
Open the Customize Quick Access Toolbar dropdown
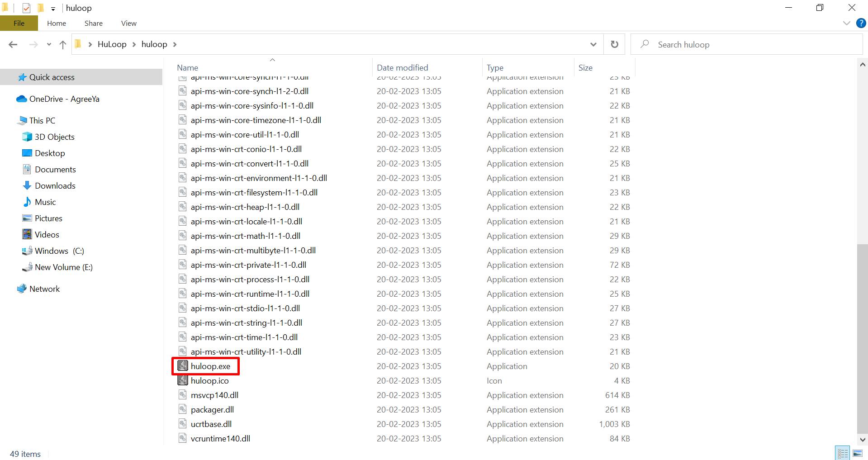[x=53, y=9]
